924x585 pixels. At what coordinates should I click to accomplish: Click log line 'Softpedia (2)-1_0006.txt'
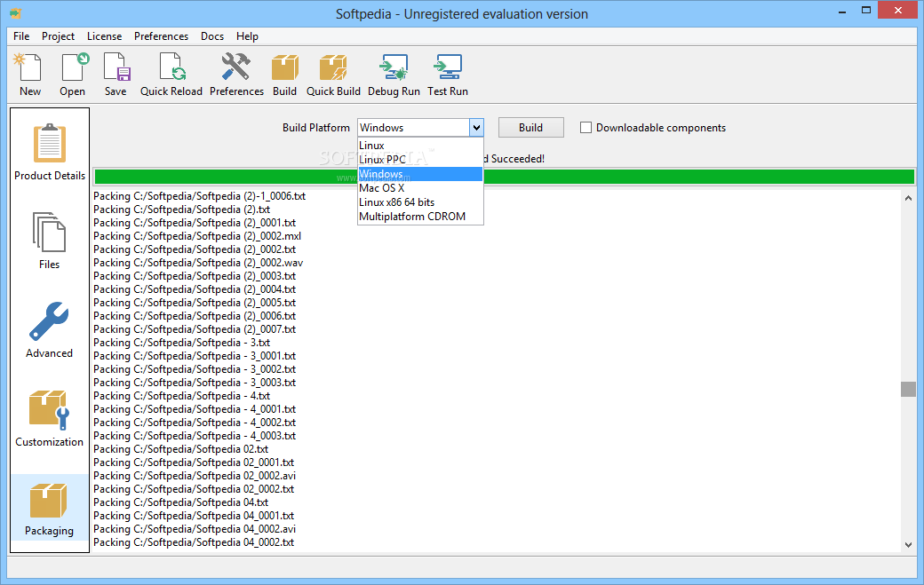tap(199, 196)
